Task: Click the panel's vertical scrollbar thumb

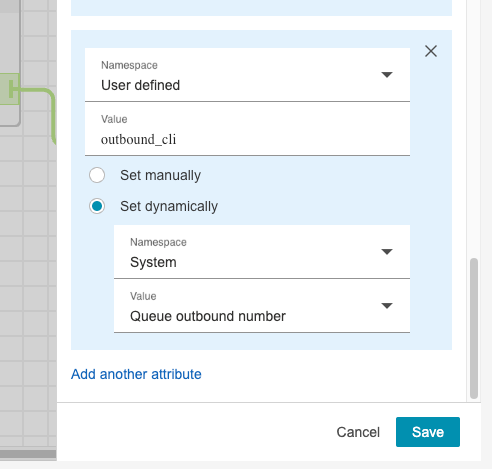Action: (474, 328)
